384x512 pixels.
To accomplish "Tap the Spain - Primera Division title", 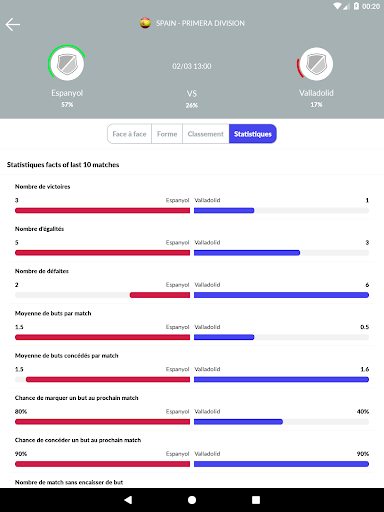I will pyautogui.click(x=200, y=23).
